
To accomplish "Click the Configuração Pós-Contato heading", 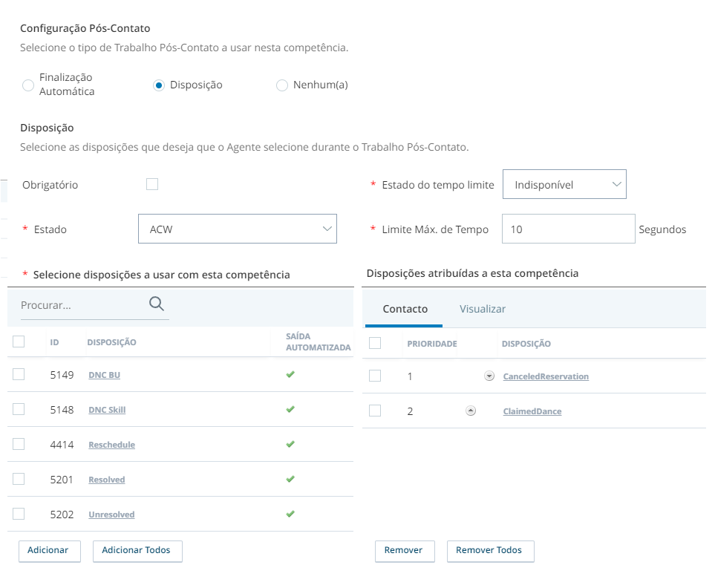I will pos(85,28).
